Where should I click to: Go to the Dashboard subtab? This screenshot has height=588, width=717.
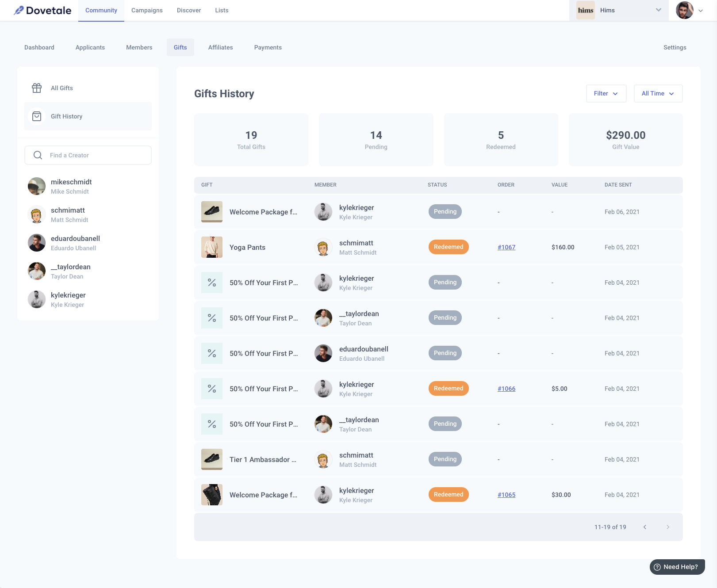(39, 47)
